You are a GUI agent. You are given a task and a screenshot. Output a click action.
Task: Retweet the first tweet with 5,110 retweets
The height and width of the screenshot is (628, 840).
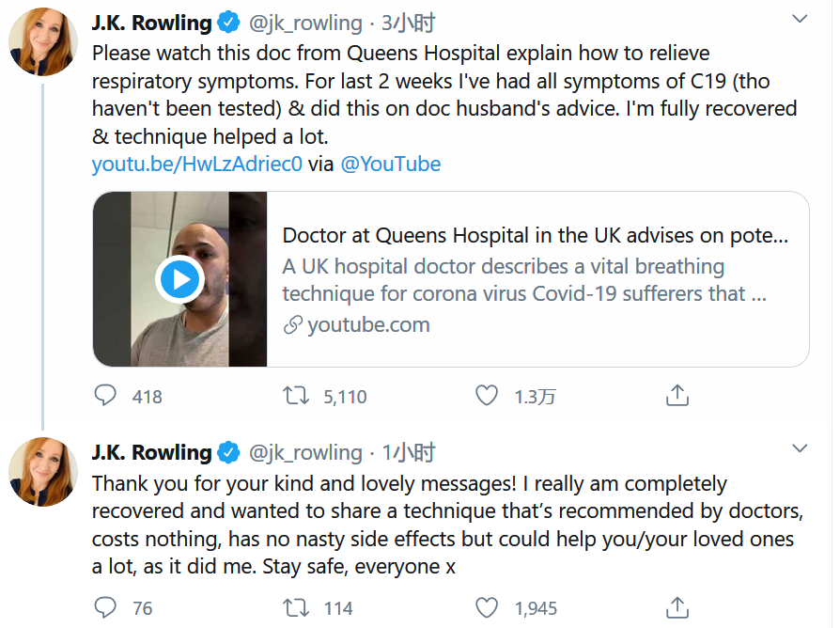[297, 396]
